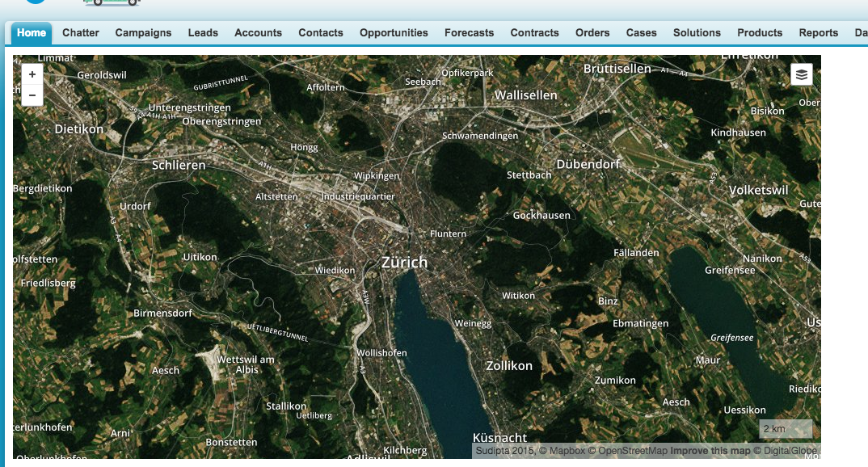Click the green bus graphic above the tabs
Screen dimensions: 868x467
tap(113, 3)
